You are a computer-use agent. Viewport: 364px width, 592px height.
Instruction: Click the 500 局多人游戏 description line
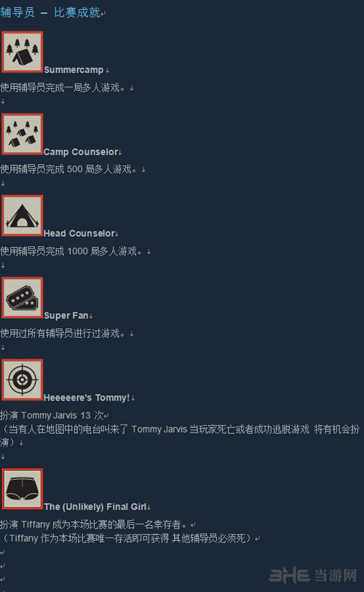(x=68, y=169)
